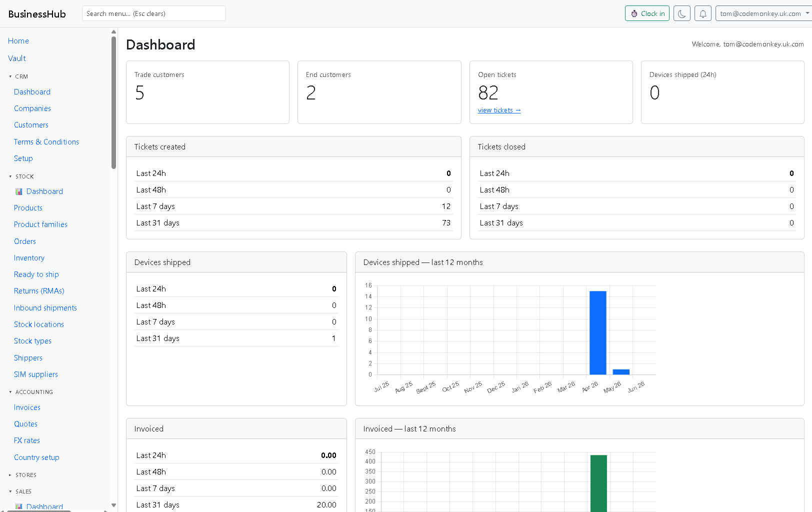This screenshot has height=512, width=812.
Task: Click the Jul 25 axis label
Action: pos(381,386)
